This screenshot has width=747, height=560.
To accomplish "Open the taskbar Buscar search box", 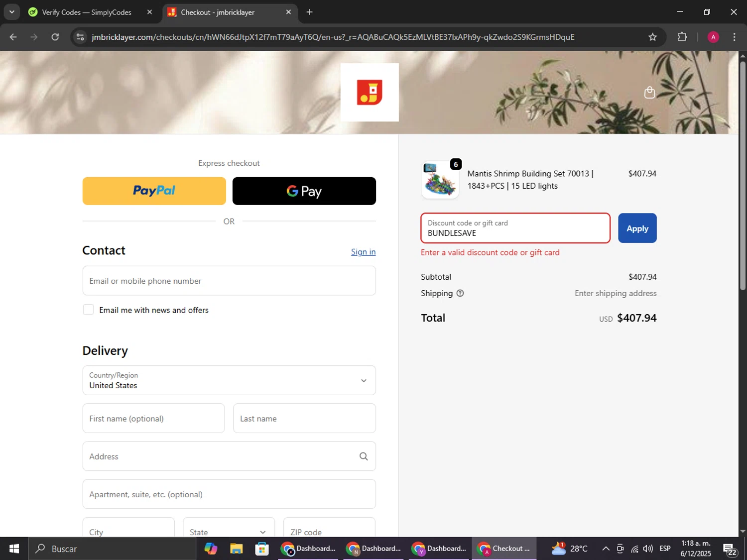I will coord(112,549).
